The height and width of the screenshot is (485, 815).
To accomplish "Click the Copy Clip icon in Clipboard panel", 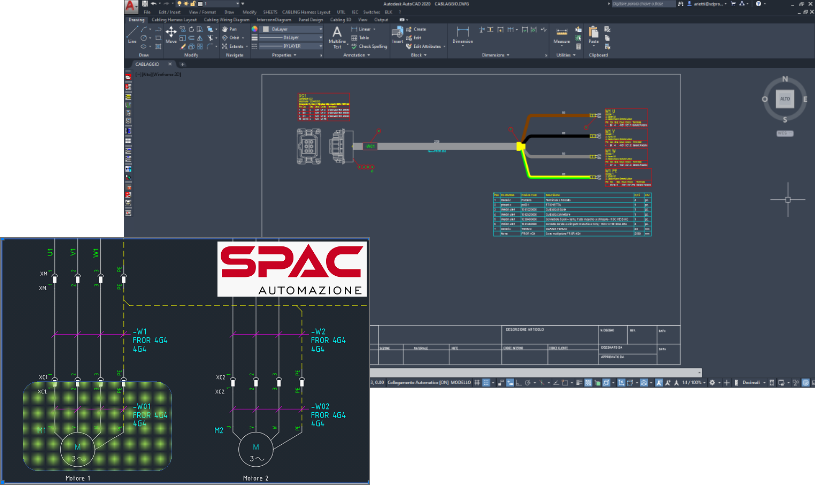I will 607,38.
